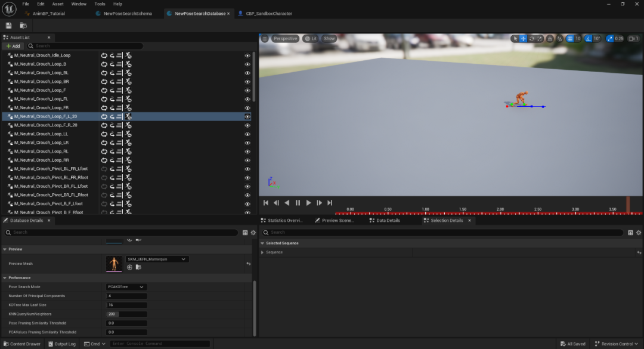Image resolution: width=644 pixels, height=349 pixels.
Task: Open Database Details property matrix grid icon
Action: 245,233
